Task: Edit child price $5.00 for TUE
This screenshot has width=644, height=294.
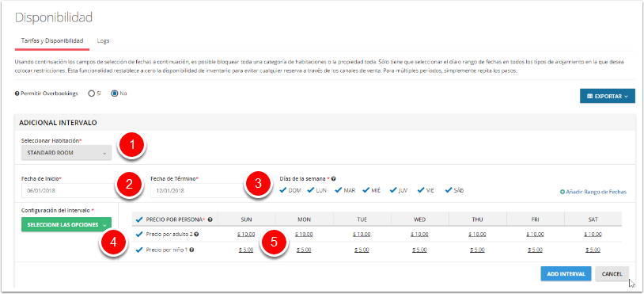Action: pos(362,250)
